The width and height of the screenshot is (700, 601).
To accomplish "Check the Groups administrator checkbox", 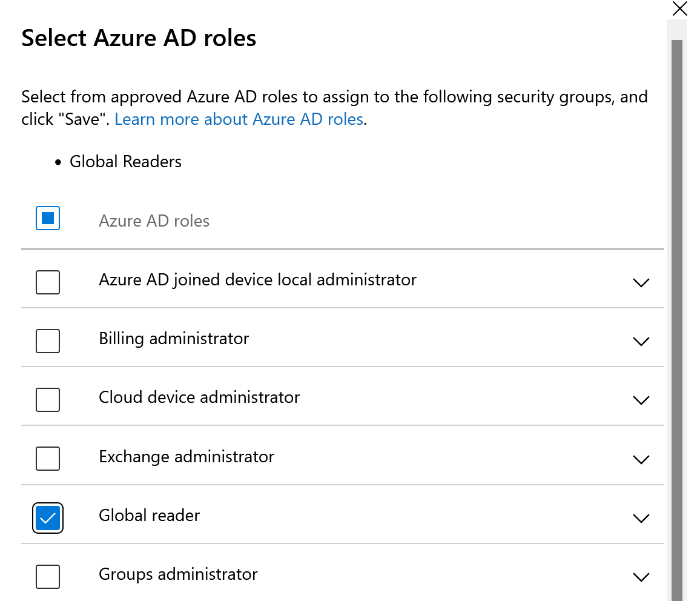I will [48, 576].
